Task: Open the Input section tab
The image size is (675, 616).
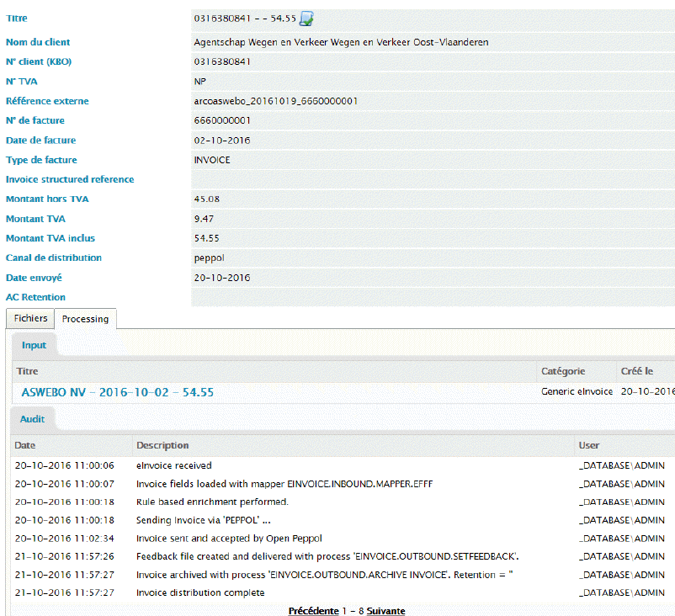Action: tap(34, 345)
